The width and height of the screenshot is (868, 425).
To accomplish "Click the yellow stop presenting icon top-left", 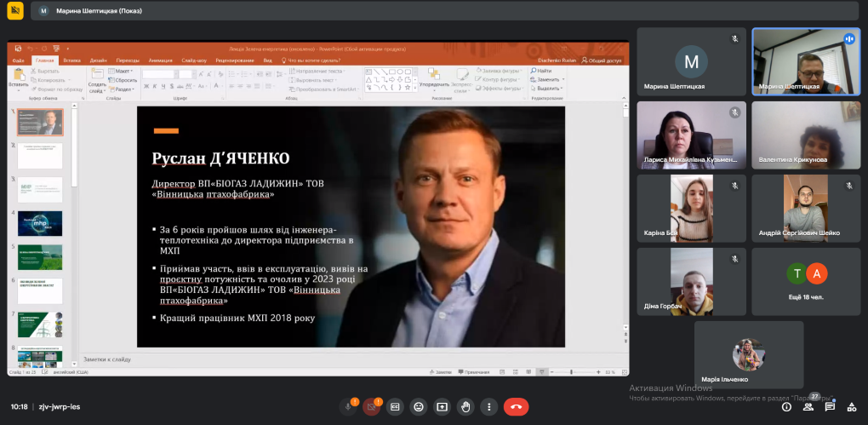I will 15,10.
